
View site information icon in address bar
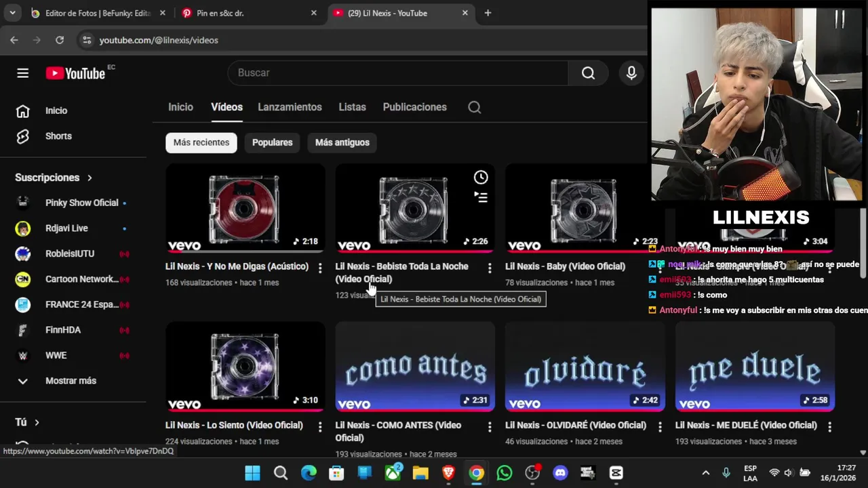click(86, 40)
